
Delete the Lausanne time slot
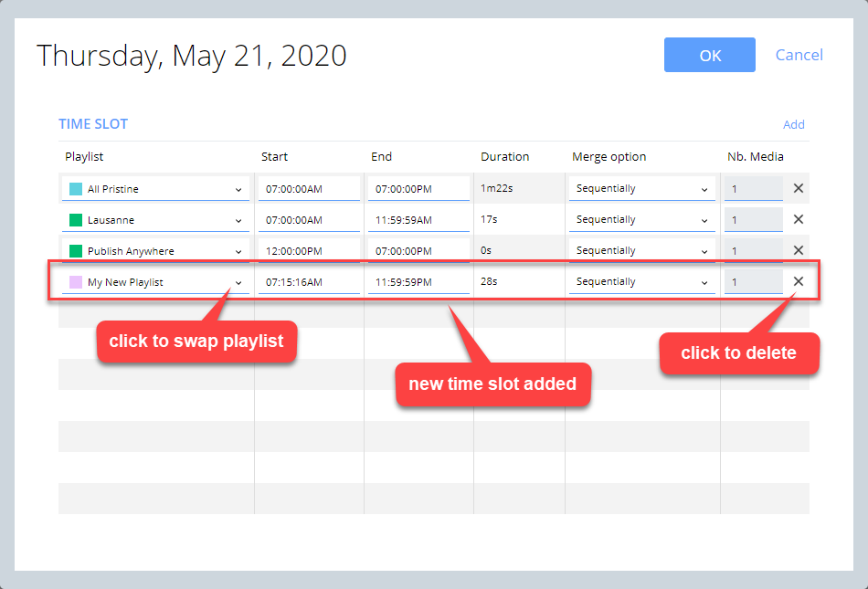[798, 219]
